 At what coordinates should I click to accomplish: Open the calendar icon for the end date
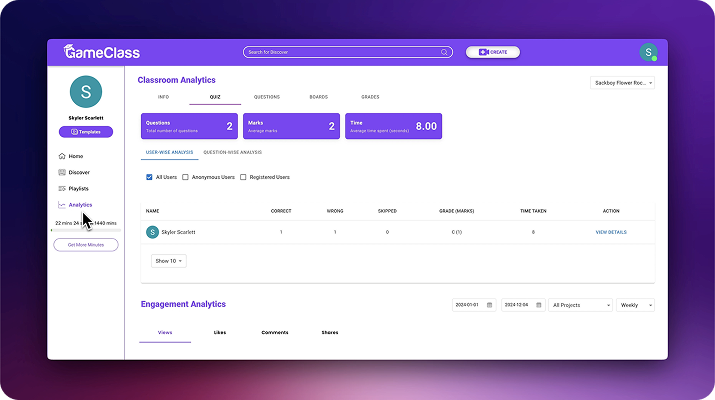tap(539, 305)
